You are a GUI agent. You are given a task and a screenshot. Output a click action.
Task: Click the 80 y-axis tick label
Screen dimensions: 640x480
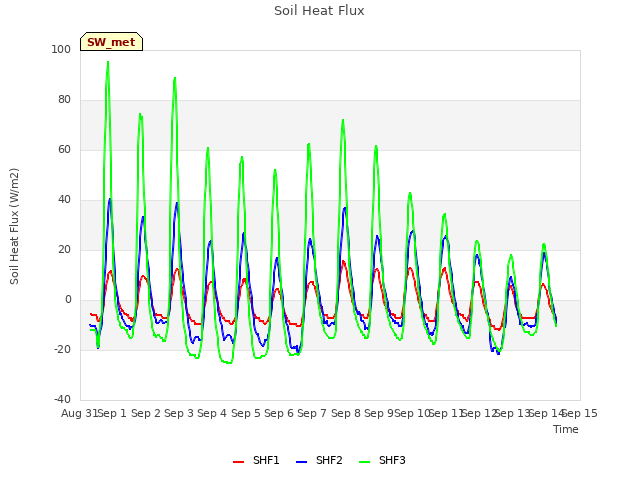click(64, 100)
